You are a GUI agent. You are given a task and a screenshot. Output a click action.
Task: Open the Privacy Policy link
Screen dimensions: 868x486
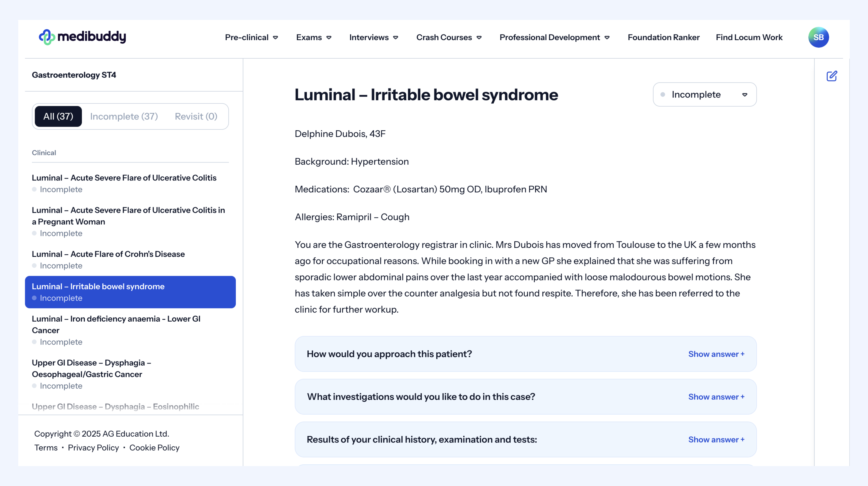coord(93,448)
